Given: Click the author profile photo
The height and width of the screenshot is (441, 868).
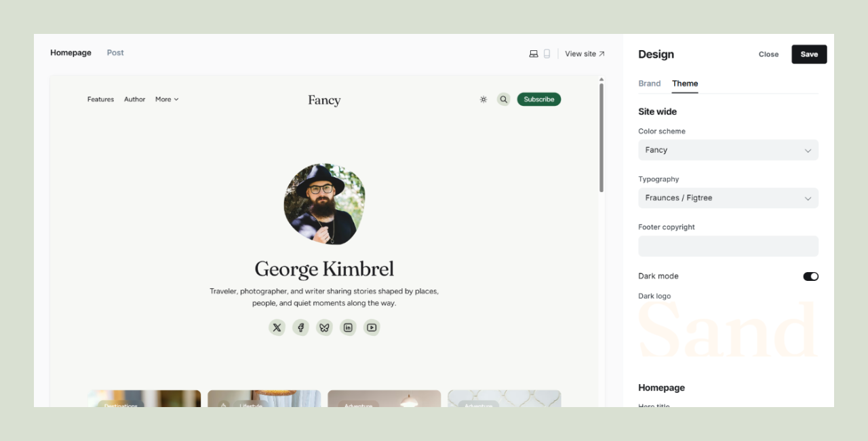Looking at the screenshot, I should coord(324,204).
